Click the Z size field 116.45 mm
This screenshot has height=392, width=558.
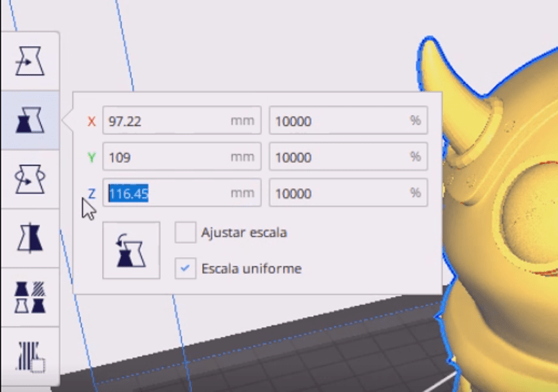pos(182,193)
